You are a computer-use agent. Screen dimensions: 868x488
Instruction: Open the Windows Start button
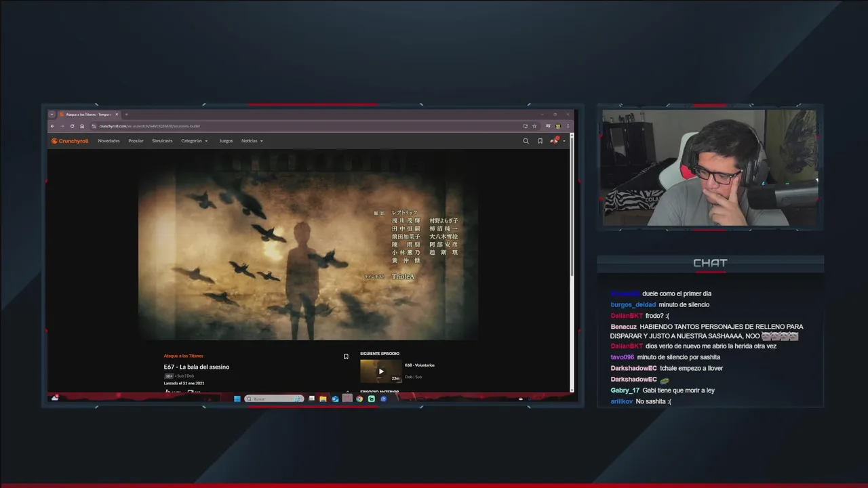[237, 399]
